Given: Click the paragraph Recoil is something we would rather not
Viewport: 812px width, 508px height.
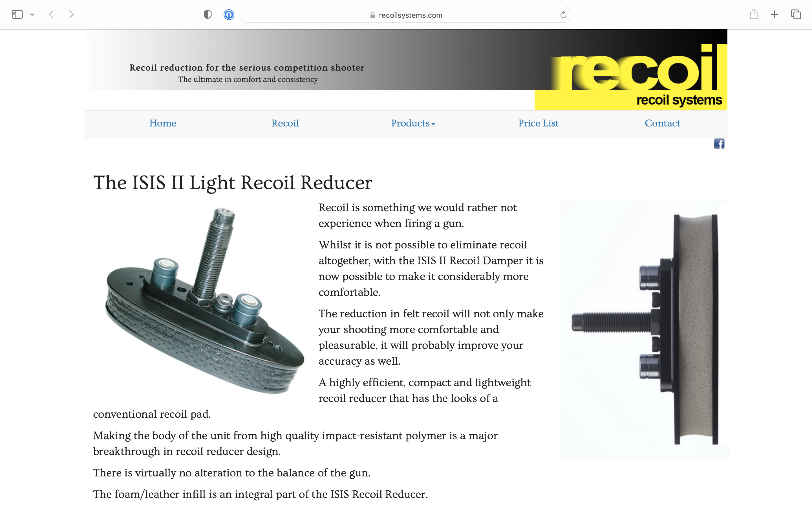Looking at the screenshot, I should click(x=417, y=215).
